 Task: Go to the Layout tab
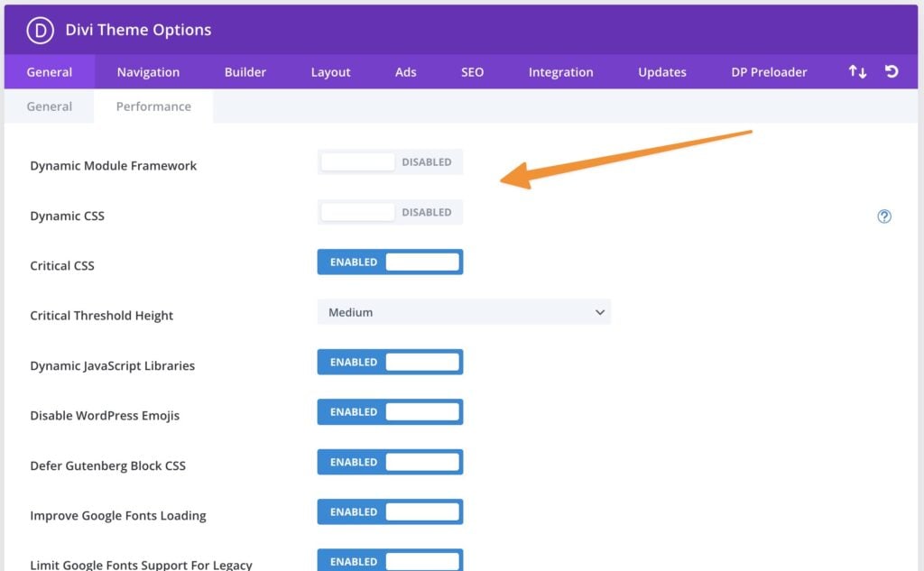pyautogui.click(x=330, y=72)
